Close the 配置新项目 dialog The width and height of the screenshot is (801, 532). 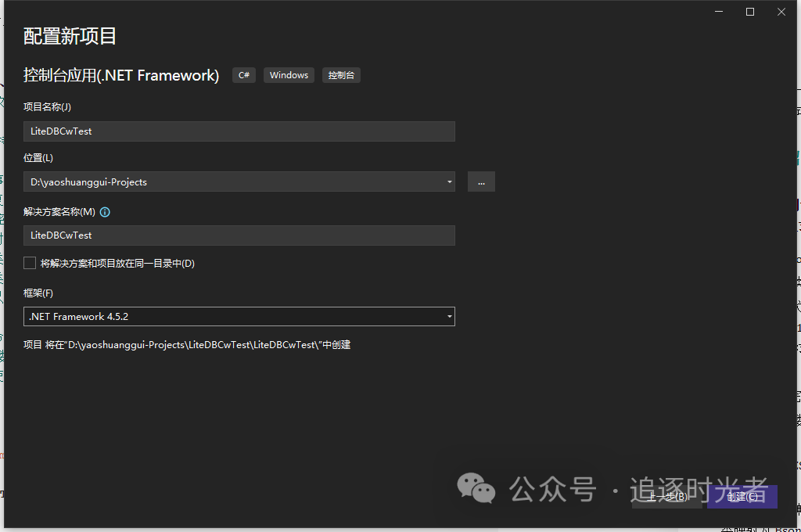[x=781, y=11]
